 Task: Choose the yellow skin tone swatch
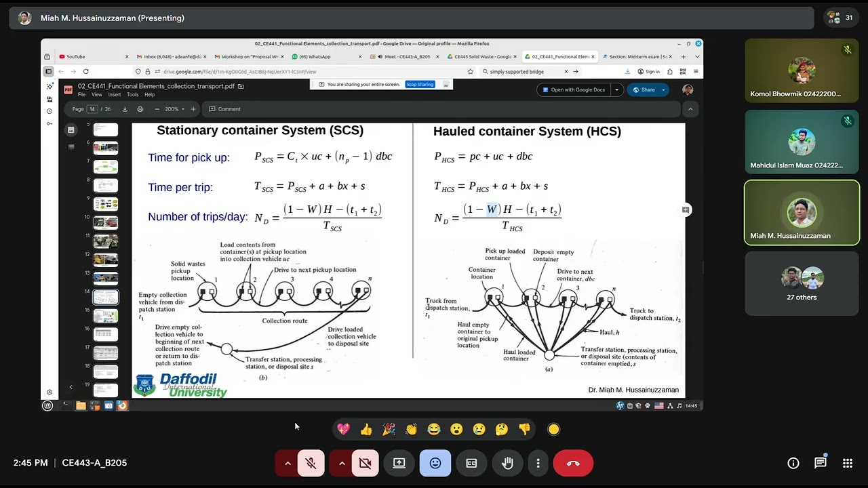coord(554,429)
